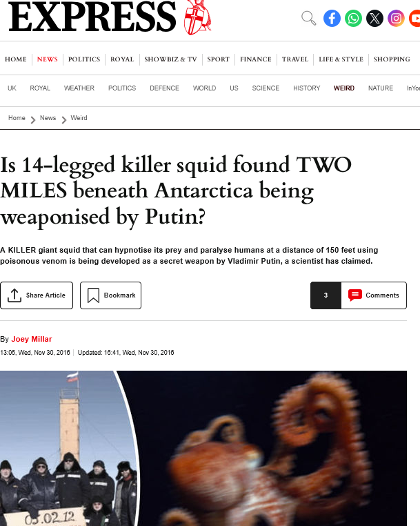420x526 pixels.
Task: Click the Home breadcrumb link
Action: 17,118
